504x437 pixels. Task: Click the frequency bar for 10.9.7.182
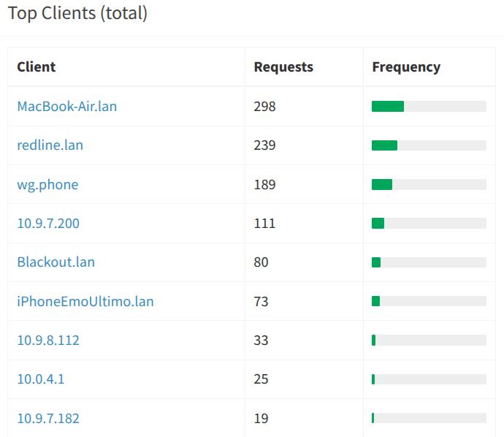[x=429, y=418]
